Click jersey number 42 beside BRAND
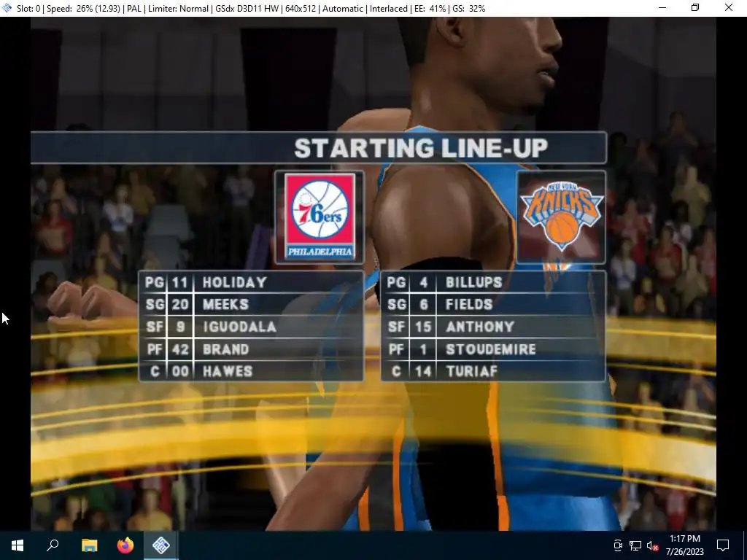747x560 pixels. click(180, 349)
